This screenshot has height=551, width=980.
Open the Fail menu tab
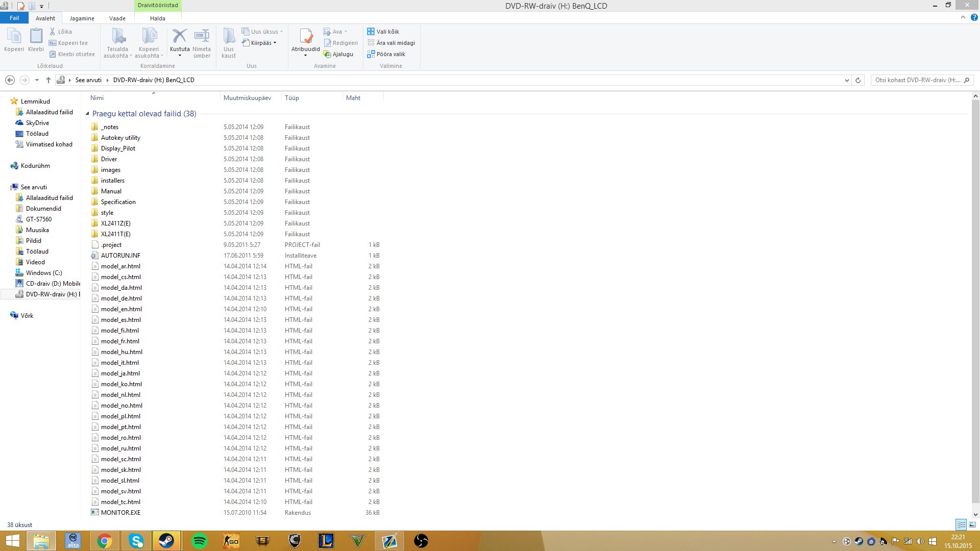[14, 18]
